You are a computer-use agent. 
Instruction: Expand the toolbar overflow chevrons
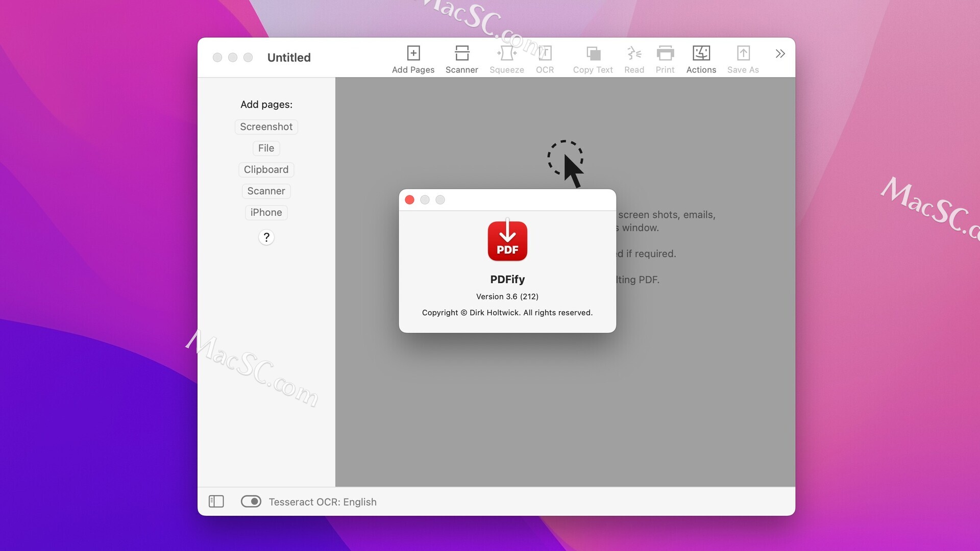[780, 54]
